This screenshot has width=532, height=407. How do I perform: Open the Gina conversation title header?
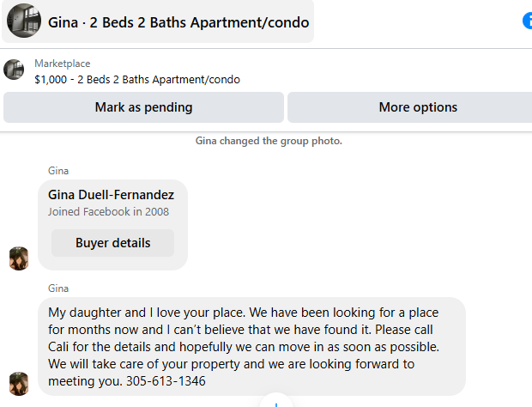point(178,22)
